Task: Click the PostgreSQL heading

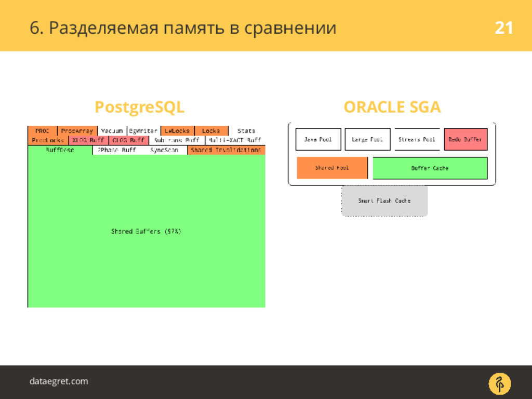Action: point(139,107)
